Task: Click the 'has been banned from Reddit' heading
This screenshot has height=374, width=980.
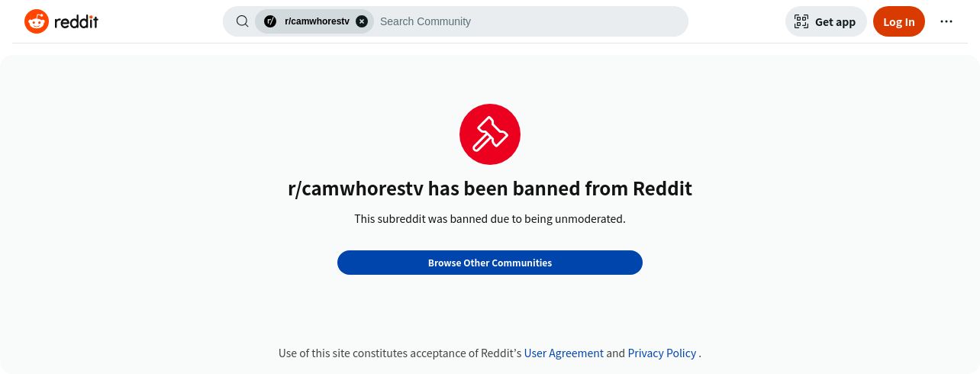Action: [x=490, y=189]
